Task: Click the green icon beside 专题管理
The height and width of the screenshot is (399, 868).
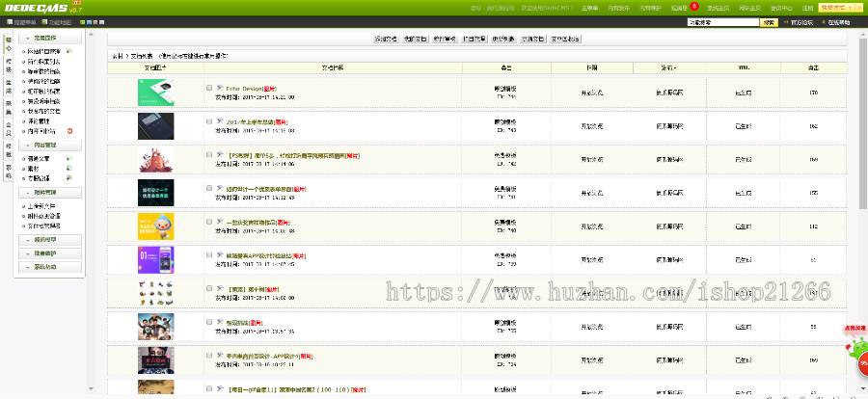Action: 69,177
